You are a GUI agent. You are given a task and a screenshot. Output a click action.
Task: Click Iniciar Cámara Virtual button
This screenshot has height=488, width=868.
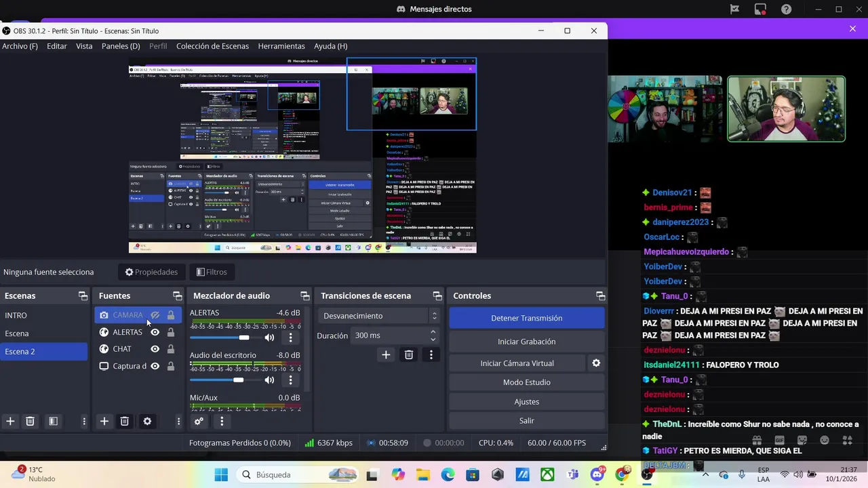click(x=517, y=363)
